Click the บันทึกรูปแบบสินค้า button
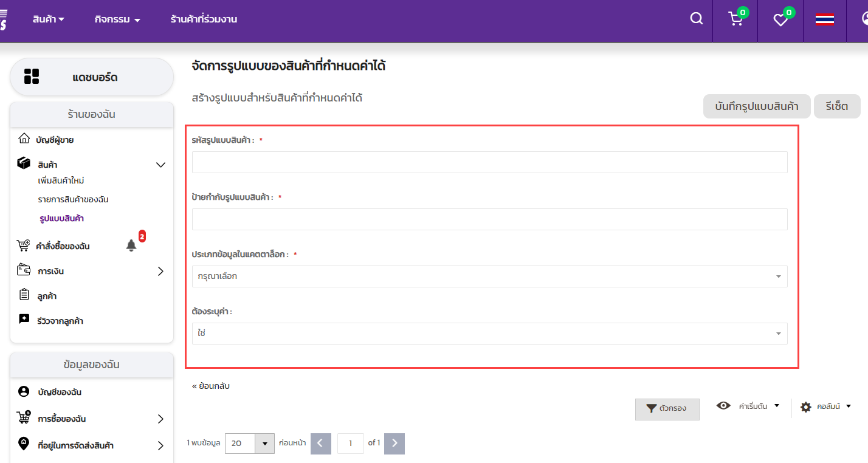This screenshot has height=463, width=868. [x=756, y=106]
